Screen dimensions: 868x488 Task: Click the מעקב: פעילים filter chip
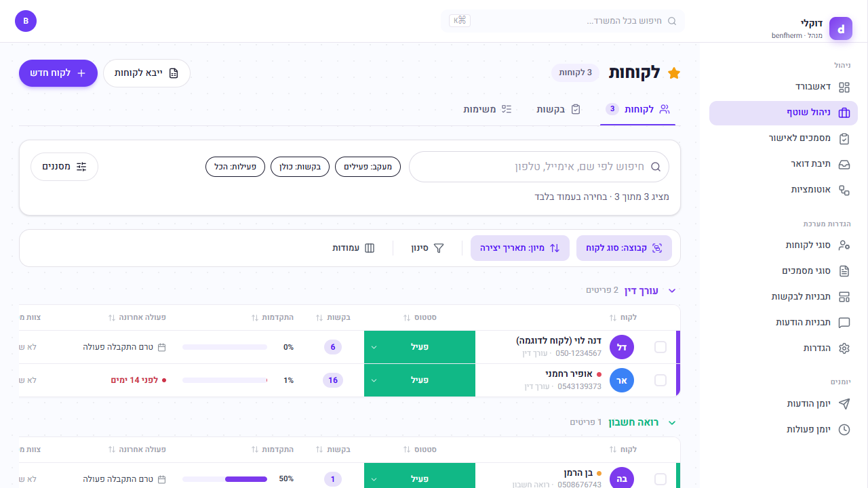[x=368, y=167]
